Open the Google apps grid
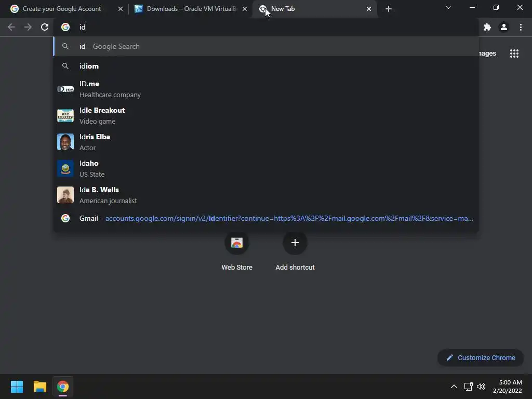The height and width of the screenshot is (399, 532). tap(514, 54)
